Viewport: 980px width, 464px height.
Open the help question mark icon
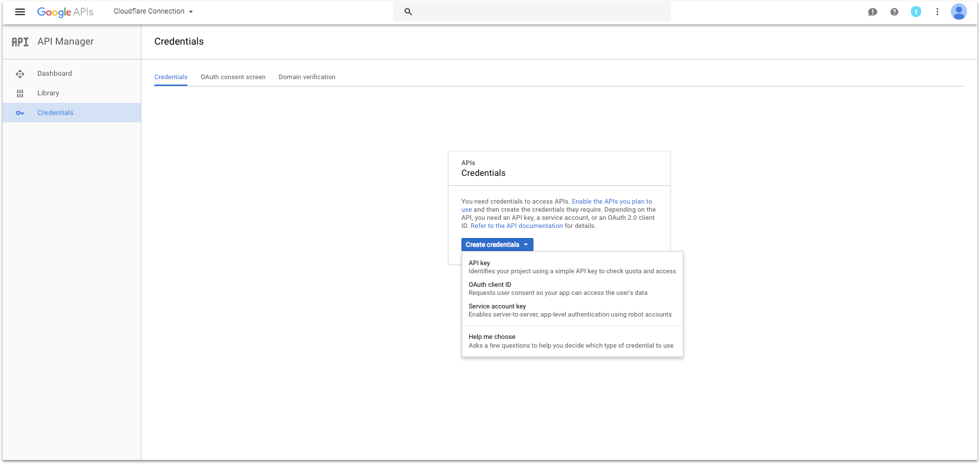pos(894,12)
